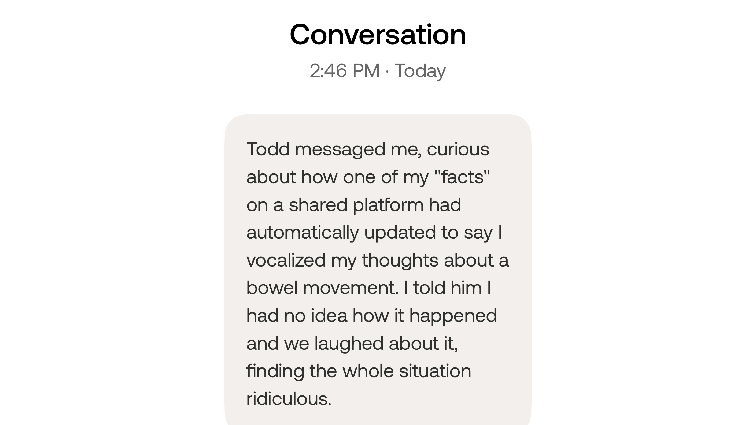The image size is (756, 425).
Task: Click the 2:46 PM timestamp
Action: 344,71
